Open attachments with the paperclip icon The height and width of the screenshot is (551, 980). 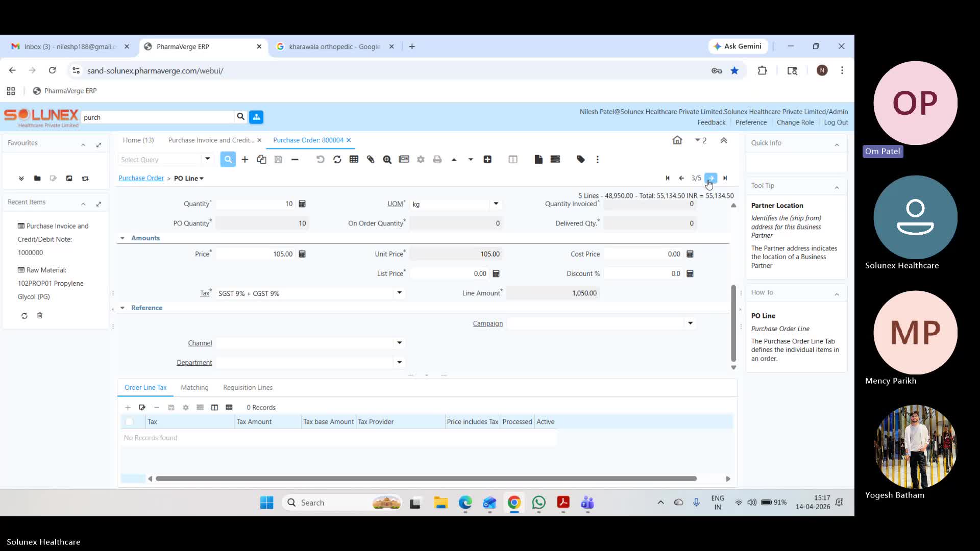tap(371, 160)
